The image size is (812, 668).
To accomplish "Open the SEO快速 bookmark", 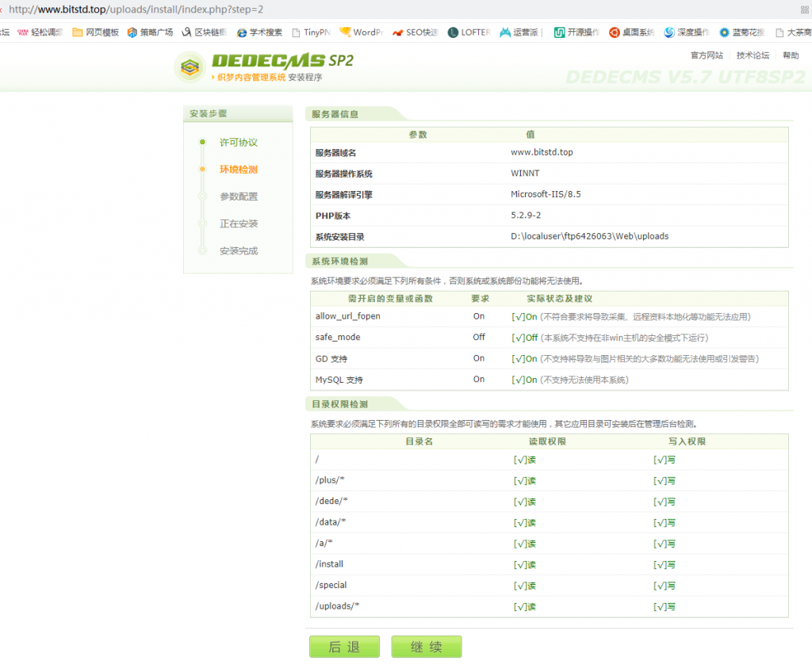I will coord(415,32).
